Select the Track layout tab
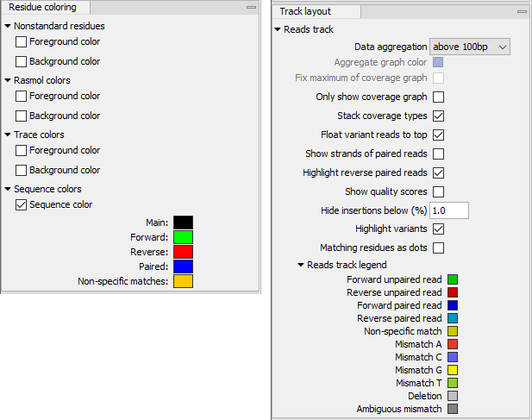 305,11
